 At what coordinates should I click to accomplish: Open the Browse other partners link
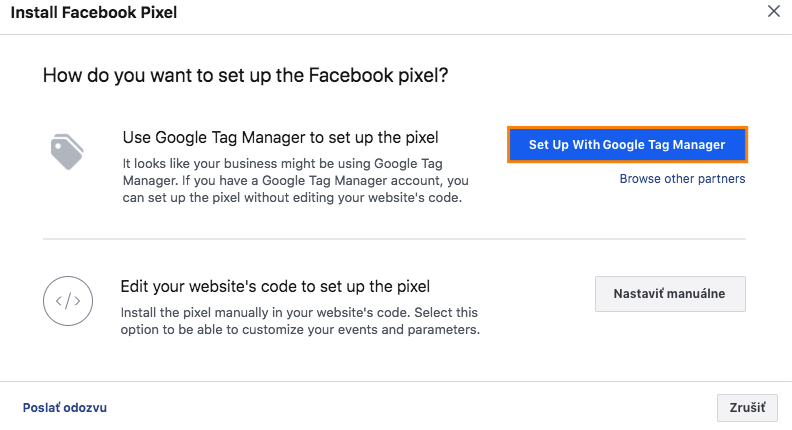[682, 179]
